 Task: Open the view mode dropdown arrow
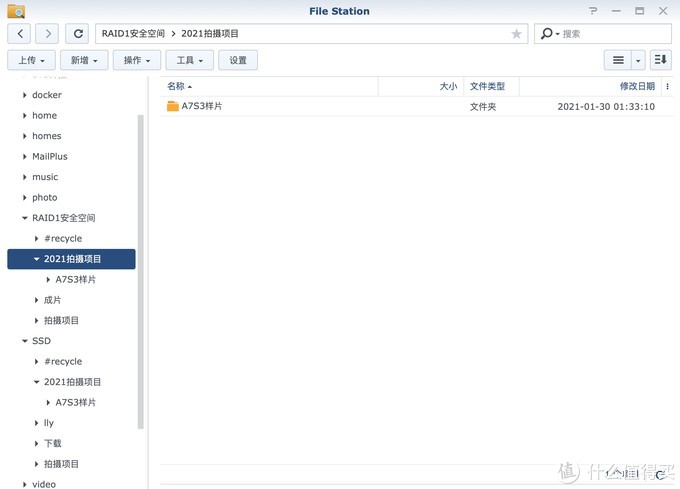638,60
